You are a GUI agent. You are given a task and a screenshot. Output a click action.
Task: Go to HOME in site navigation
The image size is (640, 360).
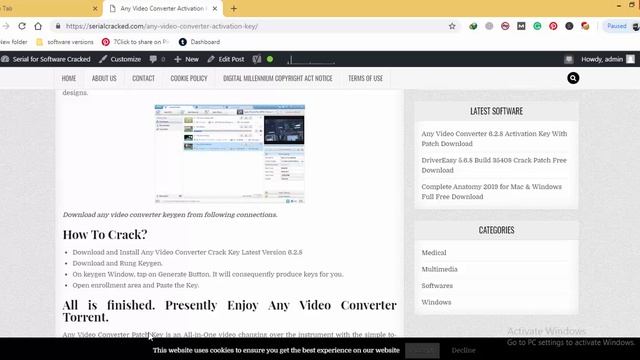(x=69, y=78)
